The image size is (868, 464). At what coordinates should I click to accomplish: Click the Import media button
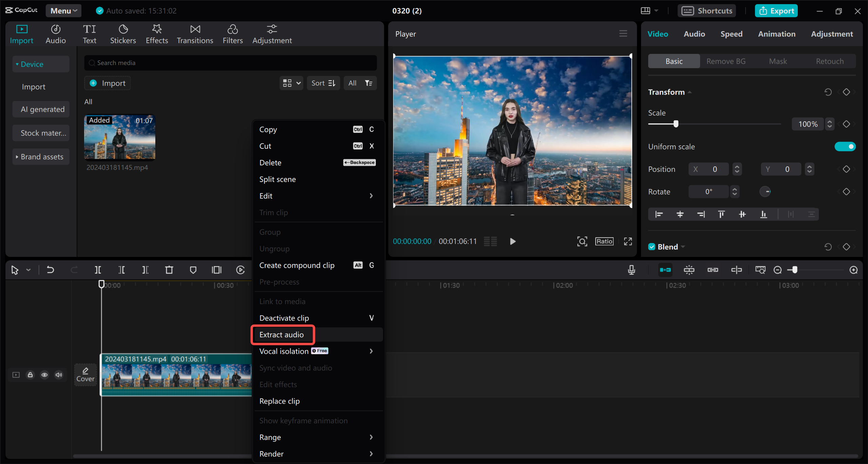pos(108,83)
